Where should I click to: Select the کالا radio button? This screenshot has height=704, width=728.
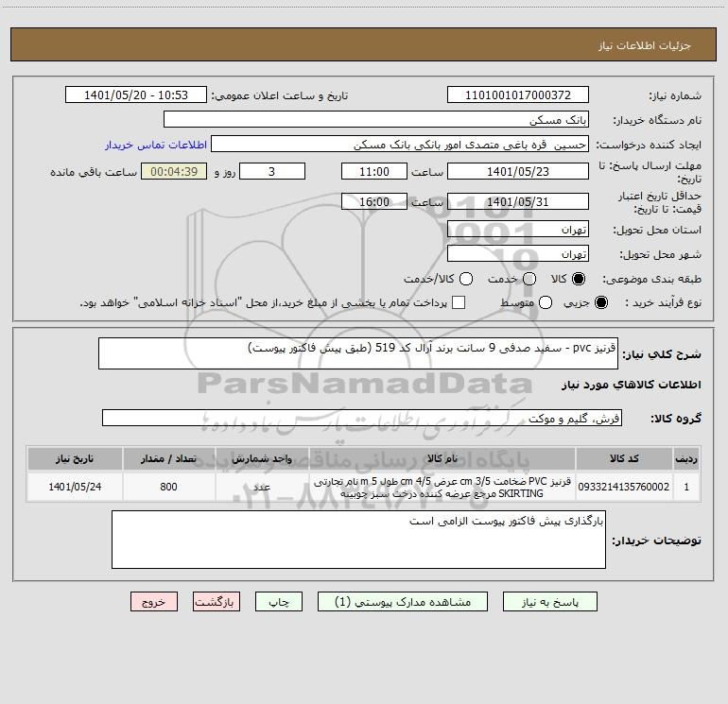(579, 279)
